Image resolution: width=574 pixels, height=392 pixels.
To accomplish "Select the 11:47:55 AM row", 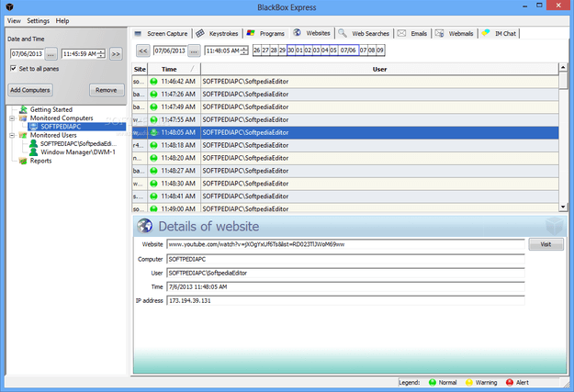I will [345, 119].
